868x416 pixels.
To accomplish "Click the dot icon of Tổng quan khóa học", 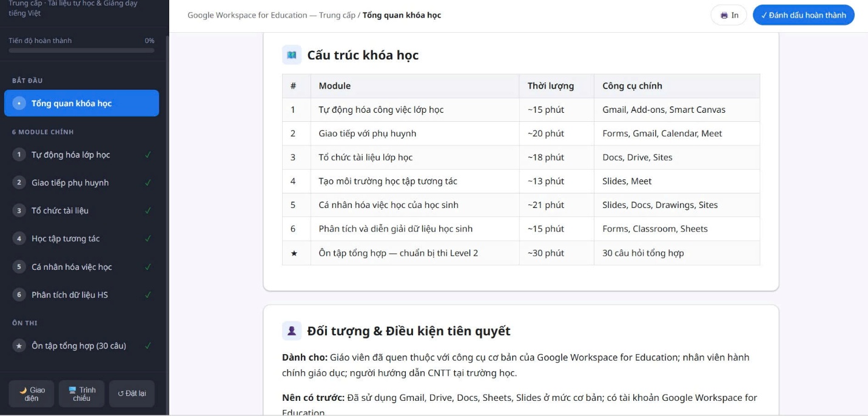I will (19, 103).
